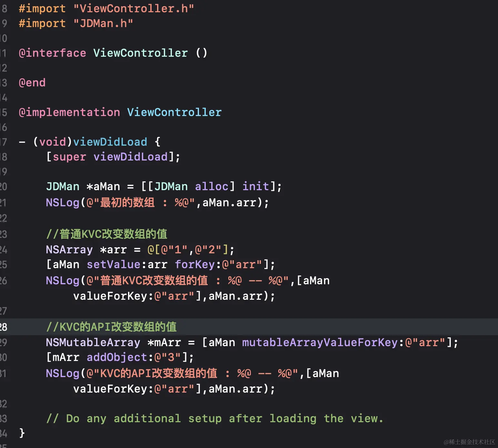Click the Do any additional setup comment
The height and width of the screenshot is (448, 498).
click(215, 418)
